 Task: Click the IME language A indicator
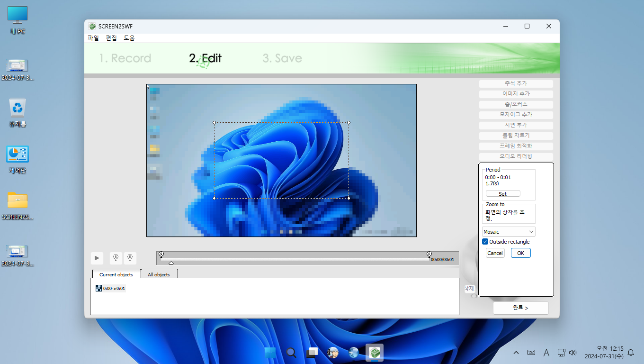coord(546,353)
